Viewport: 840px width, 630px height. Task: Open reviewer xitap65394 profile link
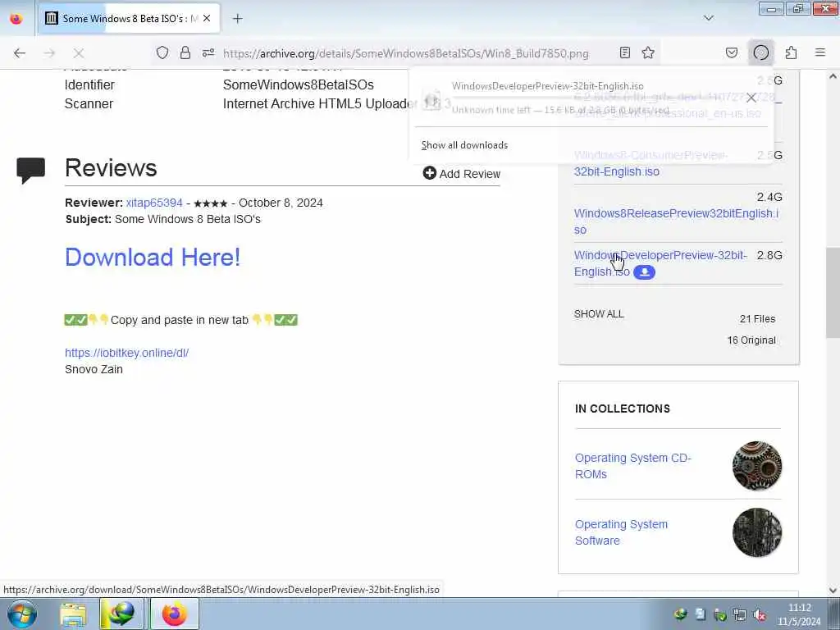coord(154,203)
